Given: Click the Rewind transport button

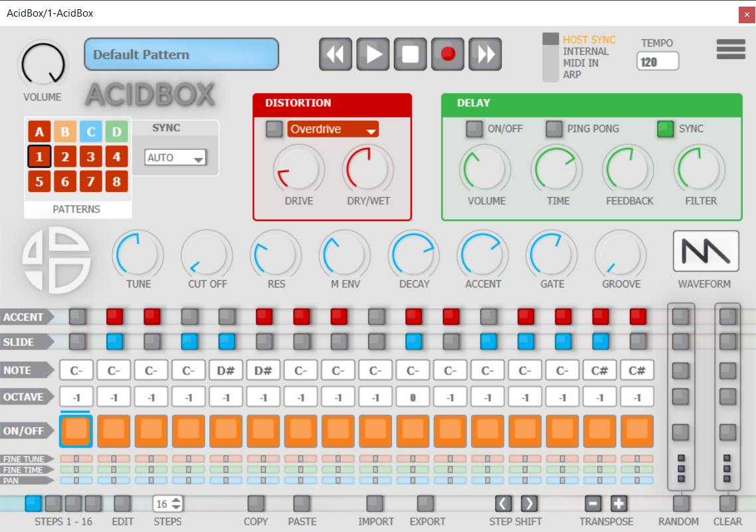Looking at the screenshot, I should [x=335, y=54].
